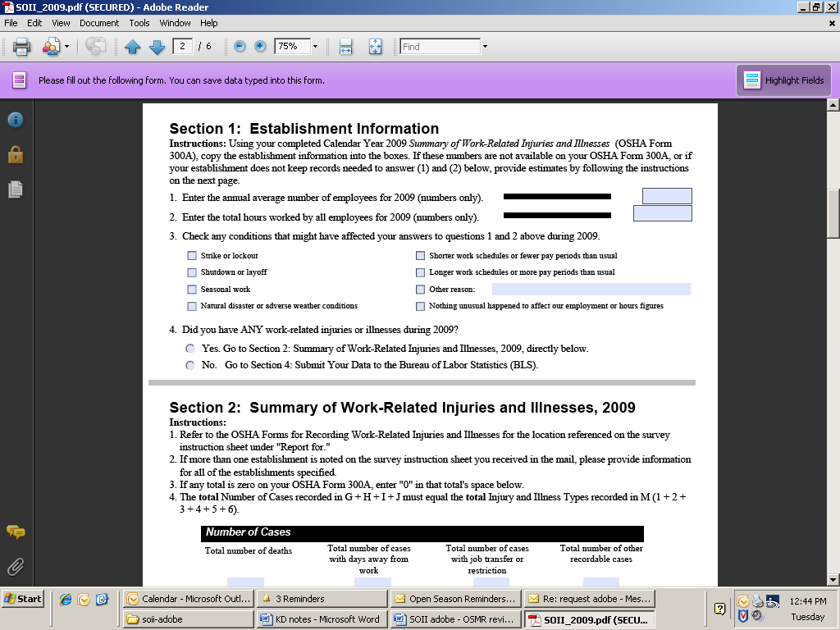This screenshot has height=630, width=840.
Task: Open the Attachments paperclip panel
Action: [15, 567]
